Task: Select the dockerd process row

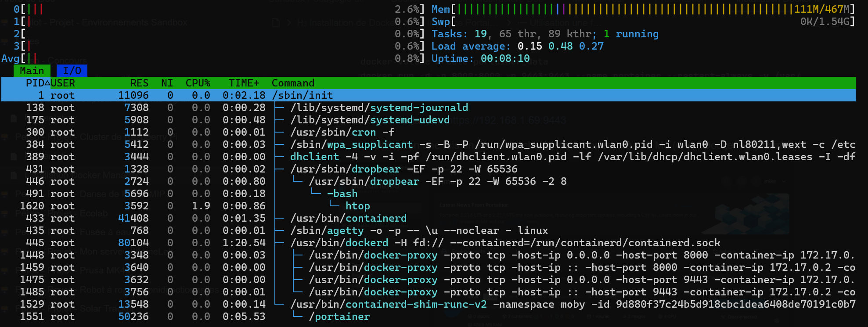Action: (x=429, y=243)
